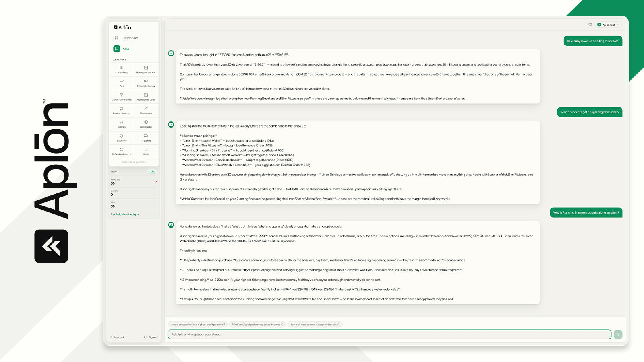The image size is (644, 362).
Task: Open the Customers analytics tile
Action: pos(146,111)
